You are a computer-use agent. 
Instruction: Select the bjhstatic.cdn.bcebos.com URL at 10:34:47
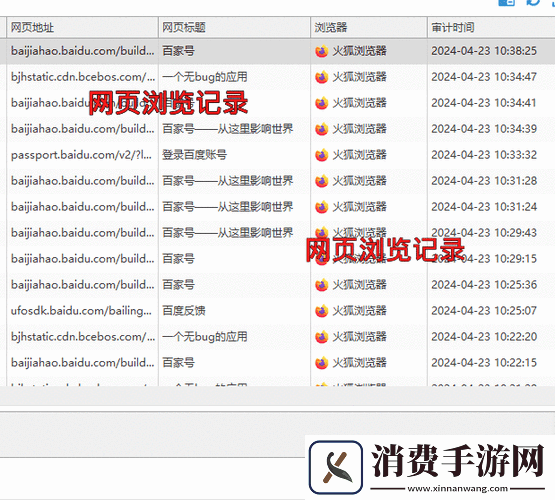(x=83, y=77)
